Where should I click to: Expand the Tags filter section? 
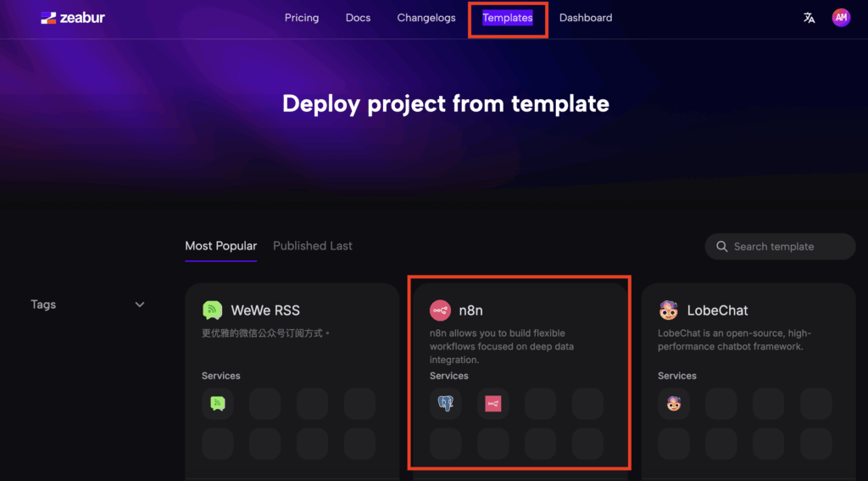(x=87, y=305)
